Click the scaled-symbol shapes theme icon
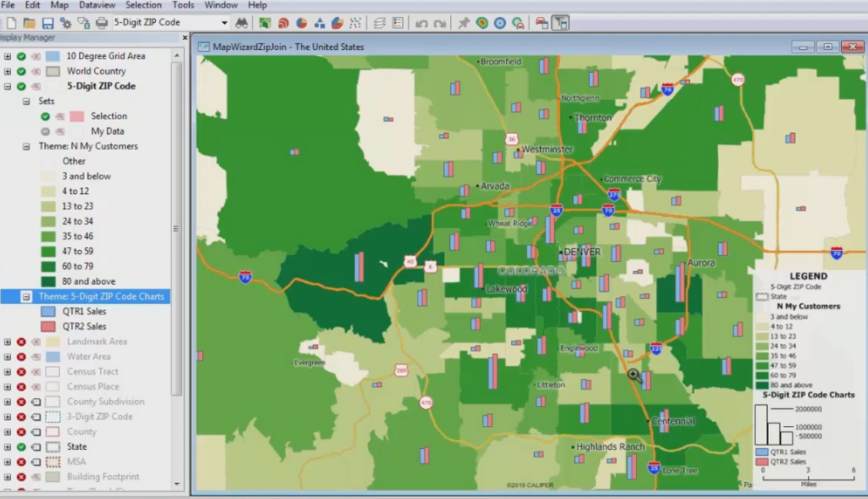 coord(320,23)
